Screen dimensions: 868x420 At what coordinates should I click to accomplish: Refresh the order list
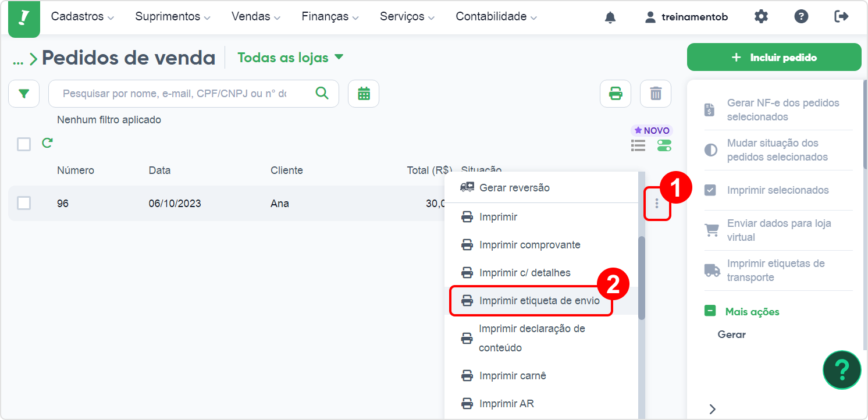(x=47, y=143)
